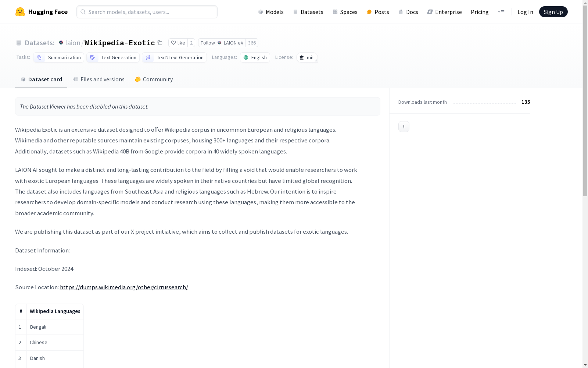The width and height of the screenshot is (588, 368).
Task: Click the page vertical scrollbar thumb
Action: (x=585, y=101)
